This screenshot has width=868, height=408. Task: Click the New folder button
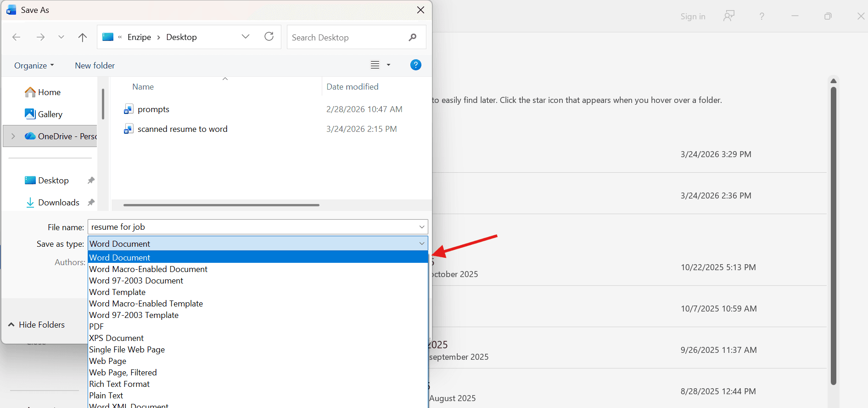coord(95,66)
